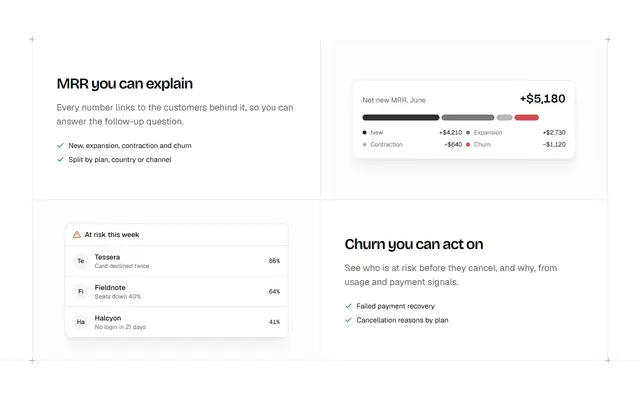
Task: Select the Ha avatar for Halcyon
Action: (81, 322)
